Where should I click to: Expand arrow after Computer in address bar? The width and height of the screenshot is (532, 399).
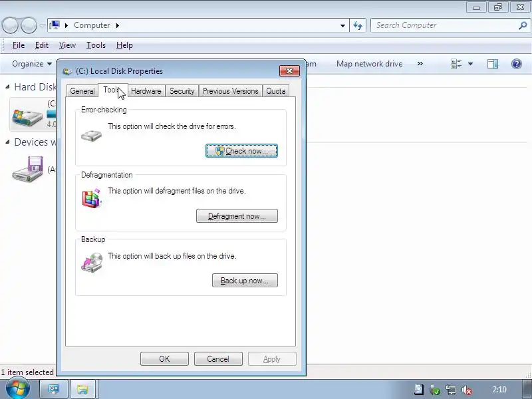pos(118,25)
